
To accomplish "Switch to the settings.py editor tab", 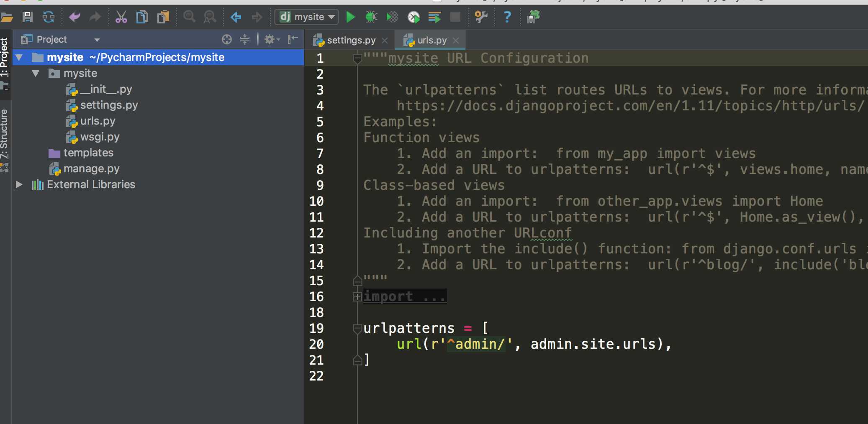I will [x=351, y=41].
